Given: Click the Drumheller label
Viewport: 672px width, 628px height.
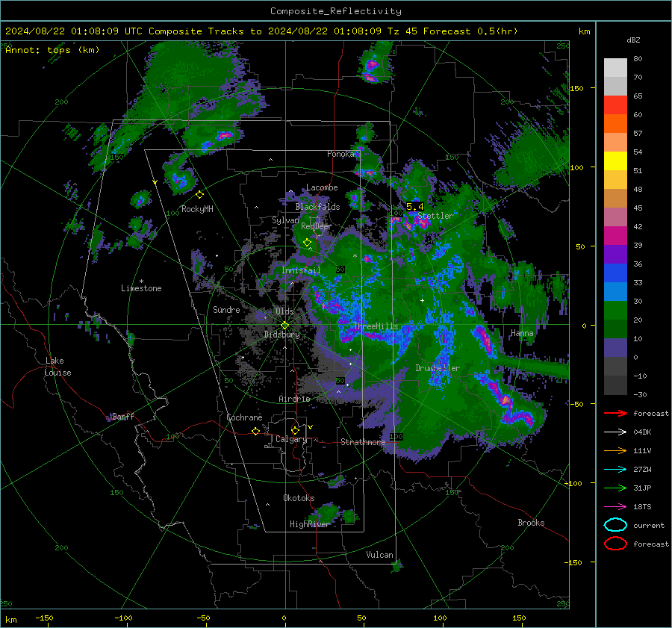Looking at the screenshot, I should click(438, 368).
